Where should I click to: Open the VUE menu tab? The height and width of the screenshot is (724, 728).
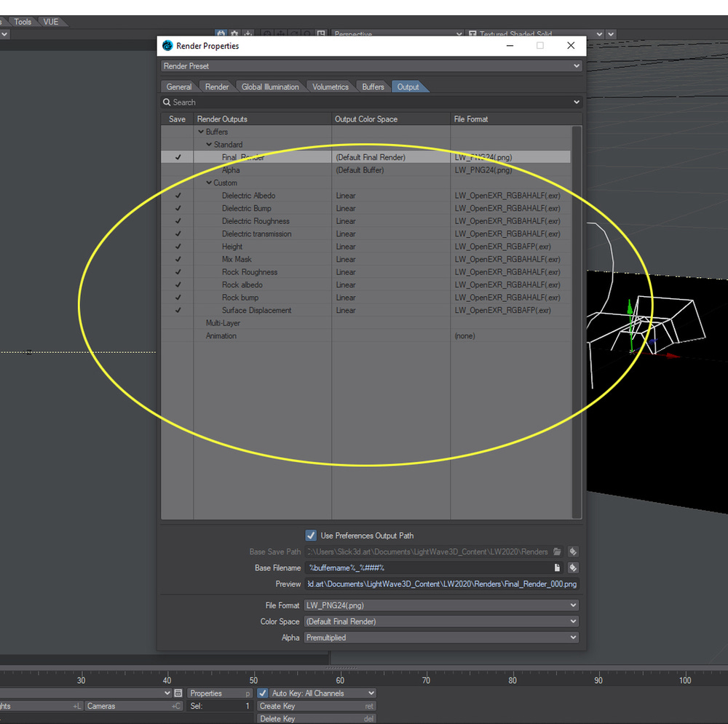point(51,22)
